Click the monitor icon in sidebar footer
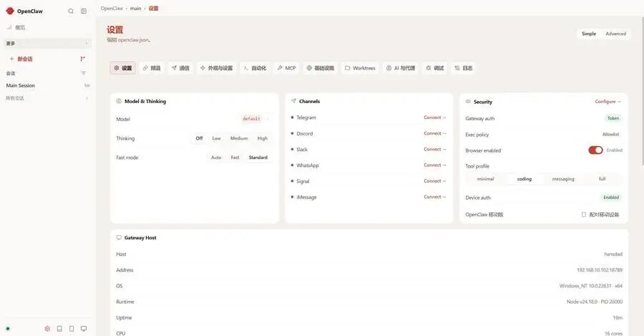644x336 pixels. pyautogui.click(x=84, y=329)
